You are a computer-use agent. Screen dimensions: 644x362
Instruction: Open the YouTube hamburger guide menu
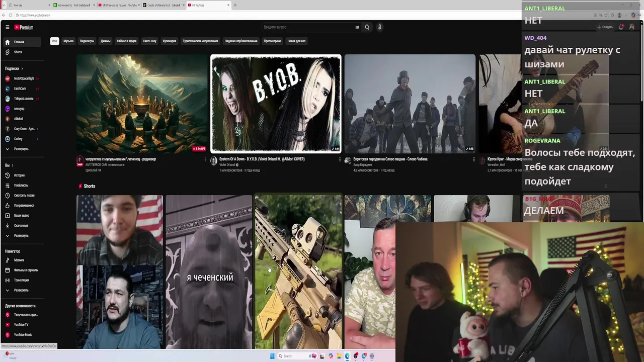point(7,27)
